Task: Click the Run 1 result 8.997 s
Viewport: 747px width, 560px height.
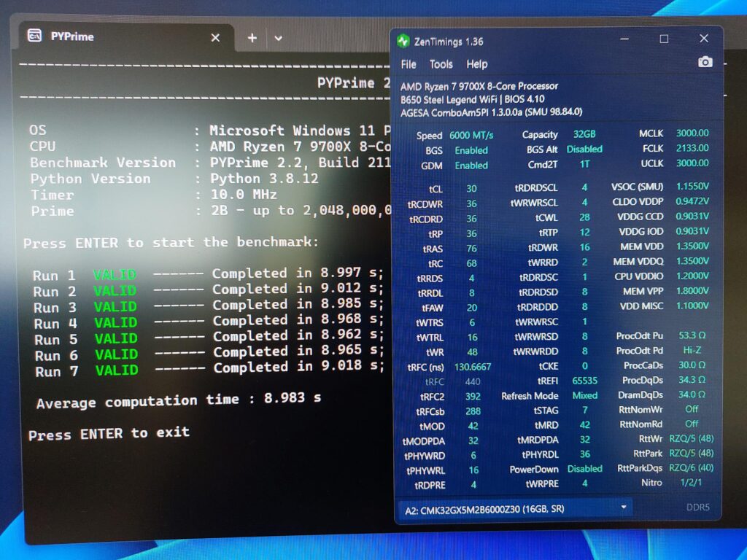Action: (352, 273)
